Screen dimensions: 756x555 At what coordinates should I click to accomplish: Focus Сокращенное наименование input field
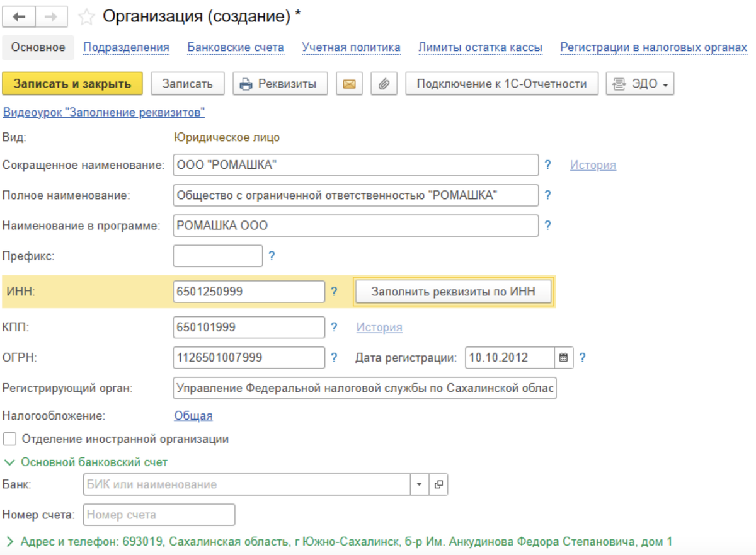356,165
